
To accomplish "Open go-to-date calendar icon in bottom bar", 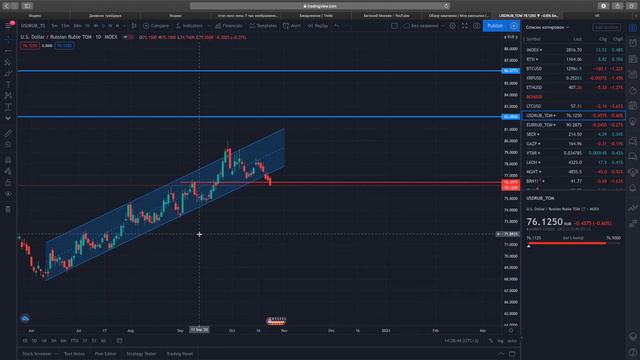I will (119, 340).
